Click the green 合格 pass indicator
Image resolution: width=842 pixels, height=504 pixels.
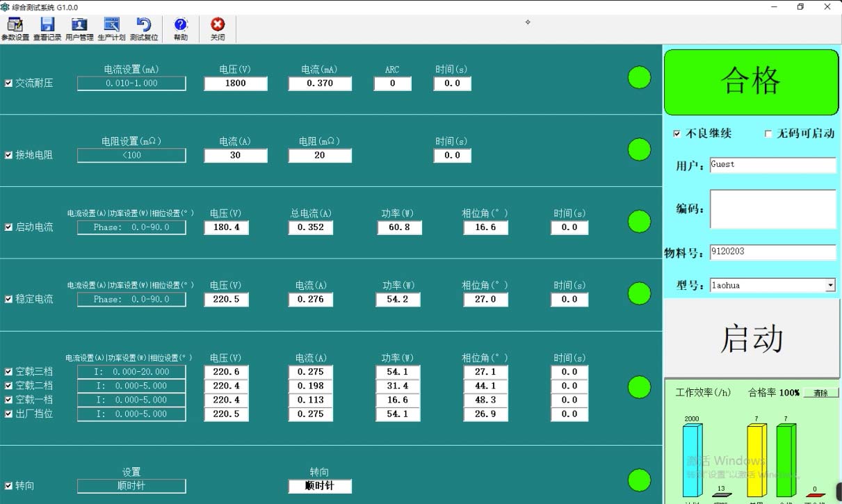tap(751, 81)
